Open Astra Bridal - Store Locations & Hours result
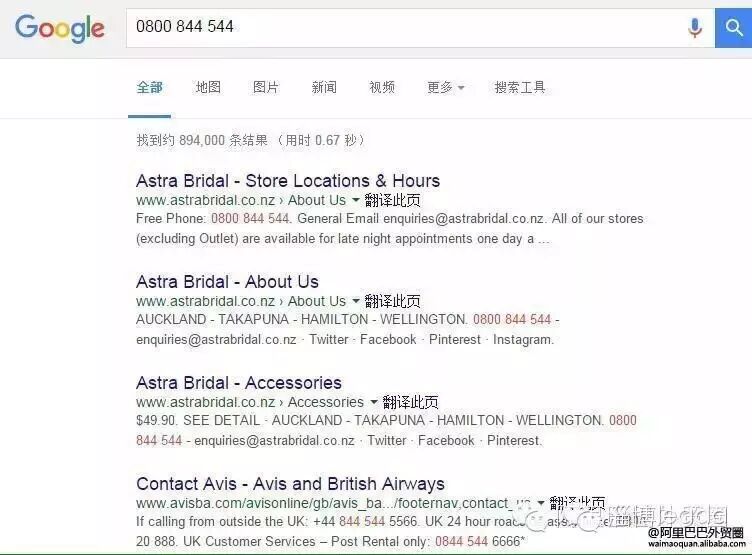The image size is (752, 555). tap(288, 181)
